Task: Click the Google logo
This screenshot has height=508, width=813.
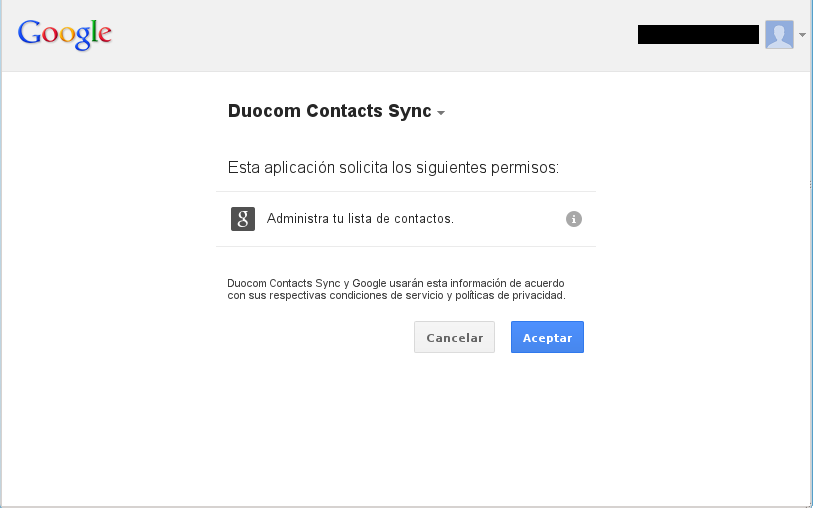Action: 65,34
